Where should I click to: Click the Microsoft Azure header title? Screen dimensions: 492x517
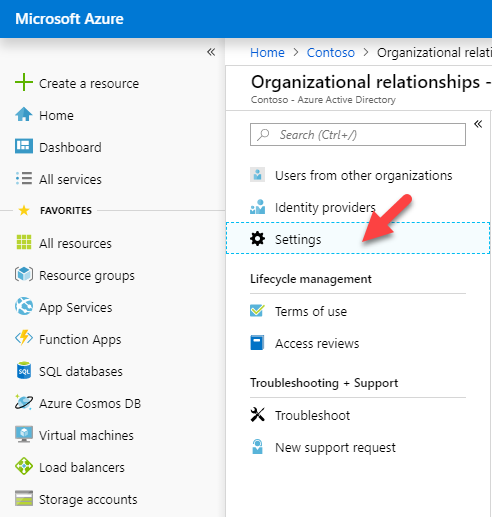click(x=69, y=19)
